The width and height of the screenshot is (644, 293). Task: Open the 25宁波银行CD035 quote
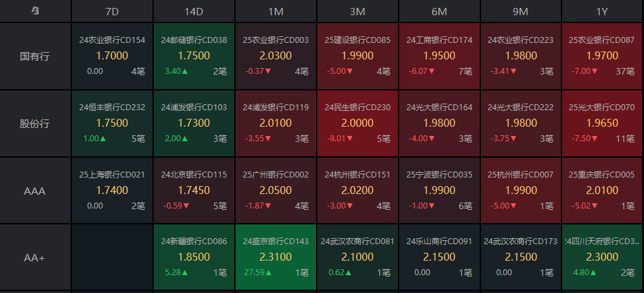pyautogui.click(x=439, y=191)
